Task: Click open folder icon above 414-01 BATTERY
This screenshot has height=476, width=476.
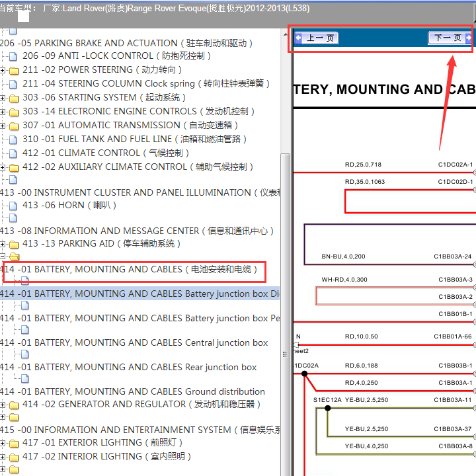Action: coord(15,257)
